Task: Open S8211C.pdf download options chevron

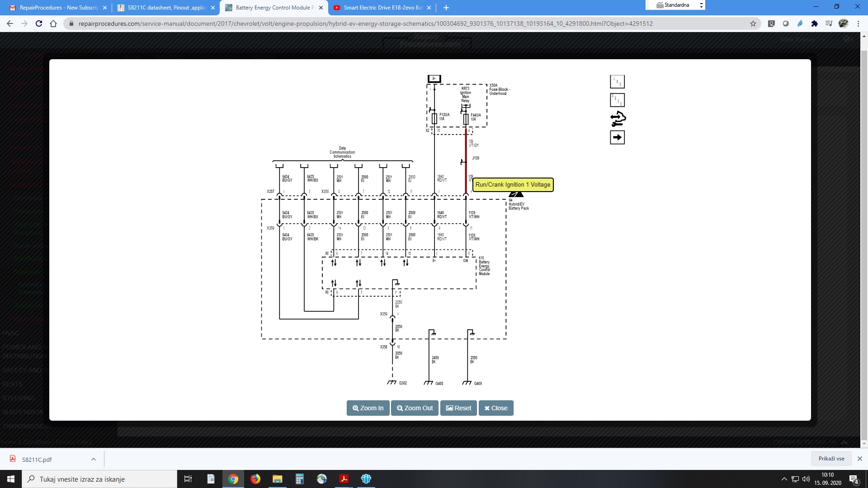Action: [x=94, y=459]
